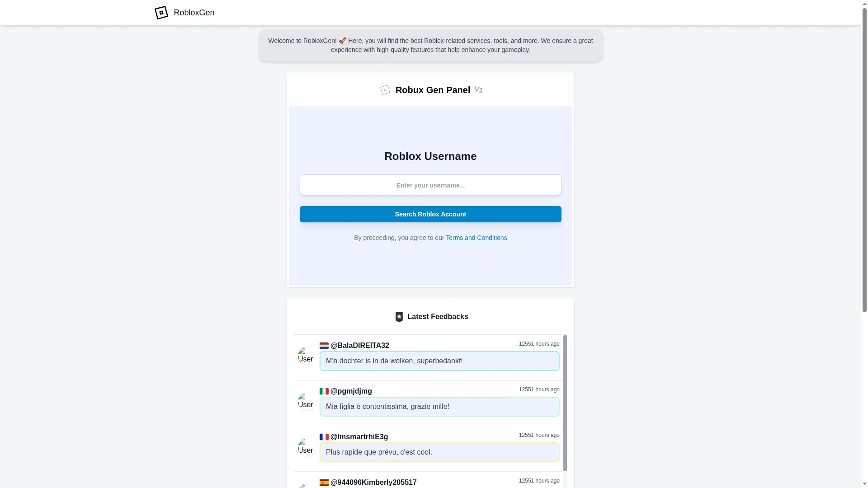Click the feedback 'Plus rapide que prévu'
Screen dimensions: 868x488
coord(439,452)
